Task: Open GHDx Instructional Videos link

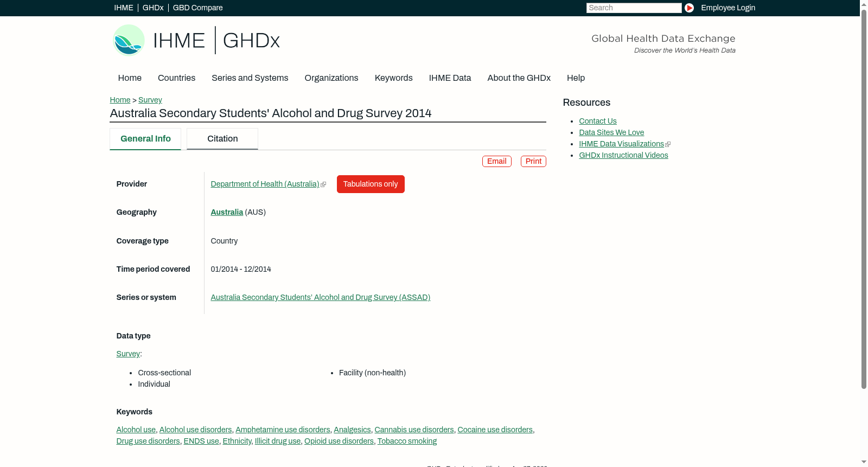Action: click(624, 155)
